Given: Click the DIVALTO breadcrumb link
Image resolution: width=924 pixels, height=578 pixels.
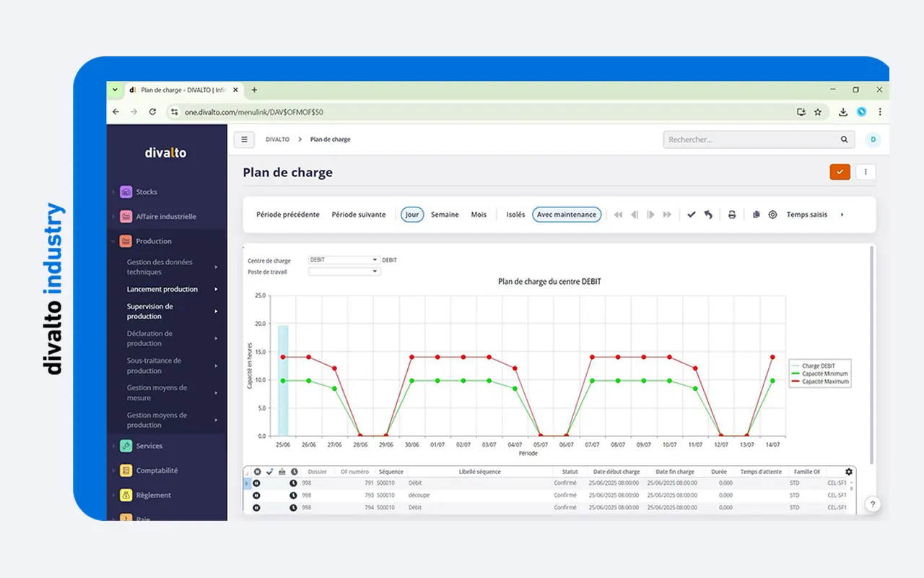Looking at the screenshot, I should click(x=277, y=139).
